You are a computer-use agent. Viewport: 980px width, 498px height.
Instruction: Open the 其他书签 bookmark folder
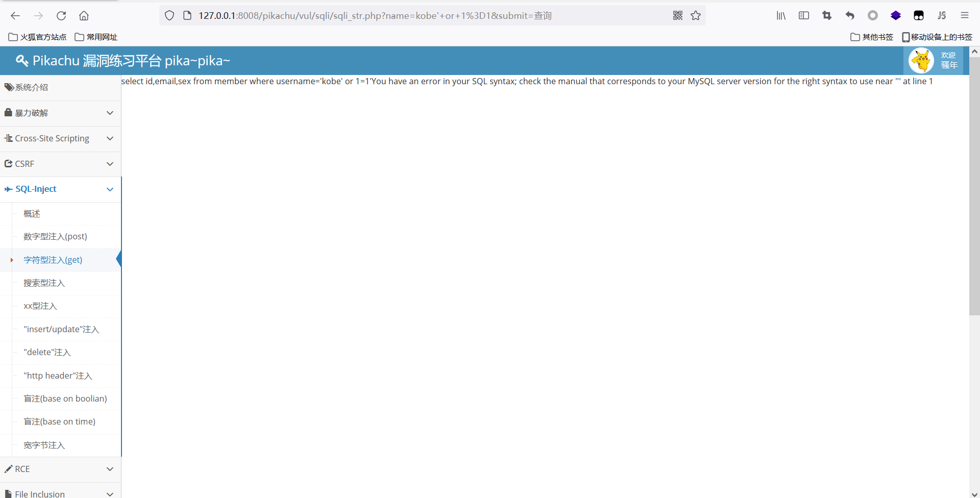[x=872, y=37]
